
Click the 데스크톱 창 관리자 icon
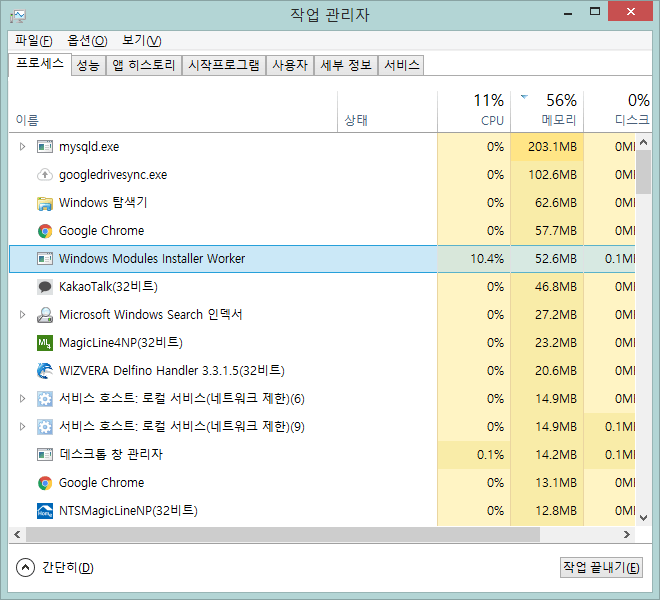(x=45, y=455)
